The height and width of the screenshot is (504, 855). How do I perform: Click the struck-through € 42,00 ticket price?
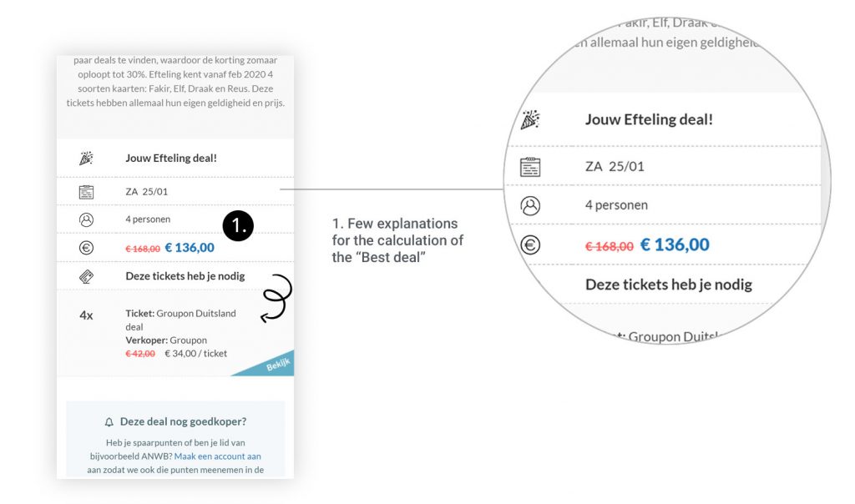(x=140, y=354)
